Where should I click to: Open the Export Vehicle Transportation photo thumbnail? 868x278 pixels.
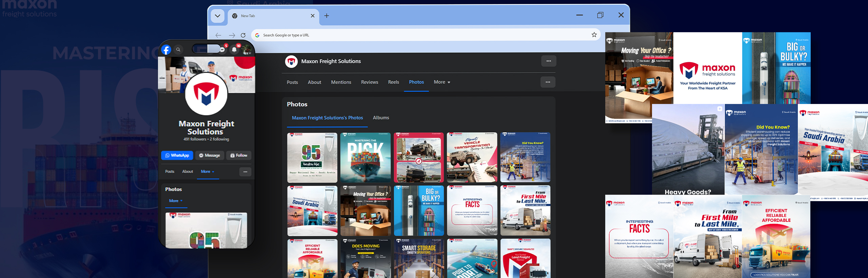click(472, 157)
